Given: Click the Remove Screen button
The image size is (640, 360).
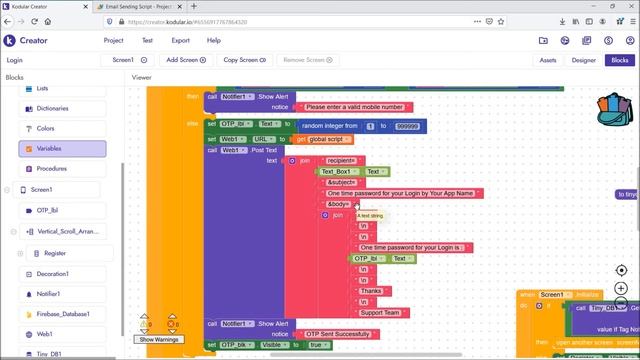Looking at the screenshot, I should pos(308,60).
